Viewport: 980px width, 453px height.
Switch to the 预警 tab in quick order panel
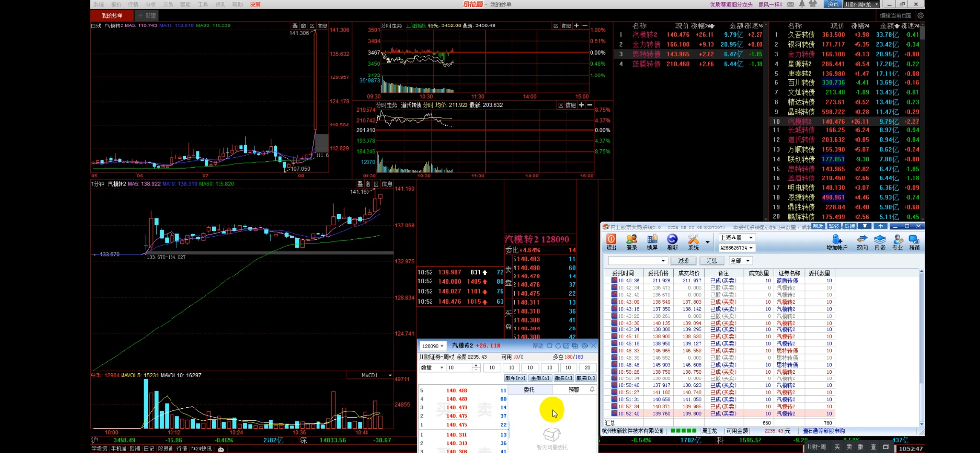pyautogui.click(x=574, y=390)
